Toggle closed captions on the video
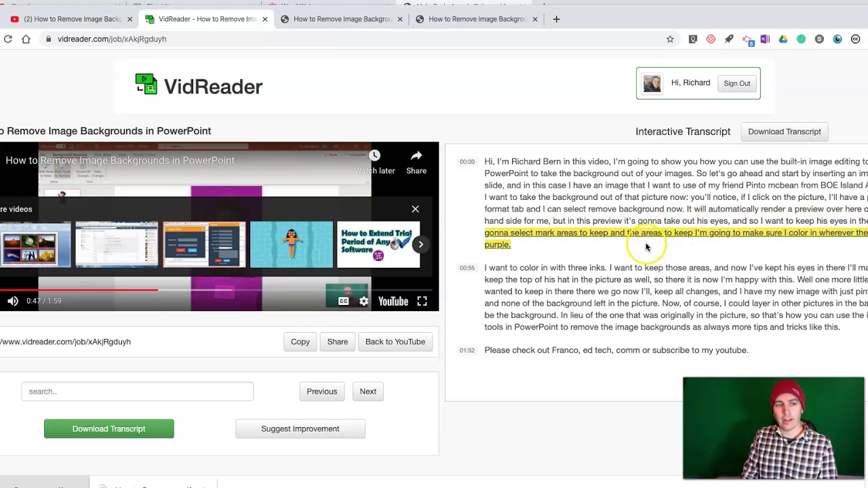Viewport: 868px width, 488px height. (344, 301)
